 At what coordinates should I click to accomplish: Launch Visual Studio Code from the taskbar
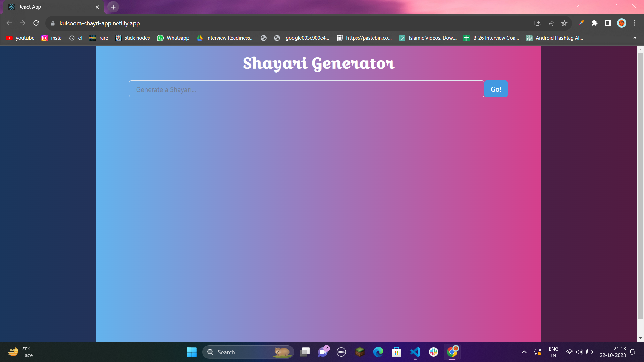pyautogui.click(x=415, y=352)
